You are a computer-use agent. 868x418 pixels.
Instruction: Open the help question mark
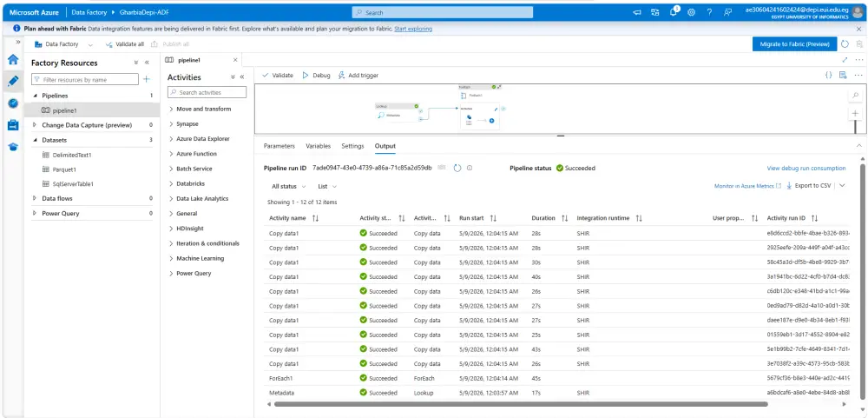tap(710, 12)
